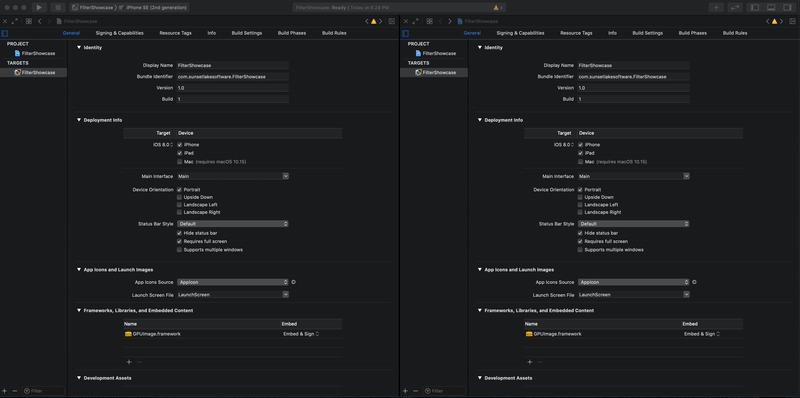The height and width of the screenshot is (398, 800).
Task: Edit Display Name field in left editor
Action: click(233, 65)
